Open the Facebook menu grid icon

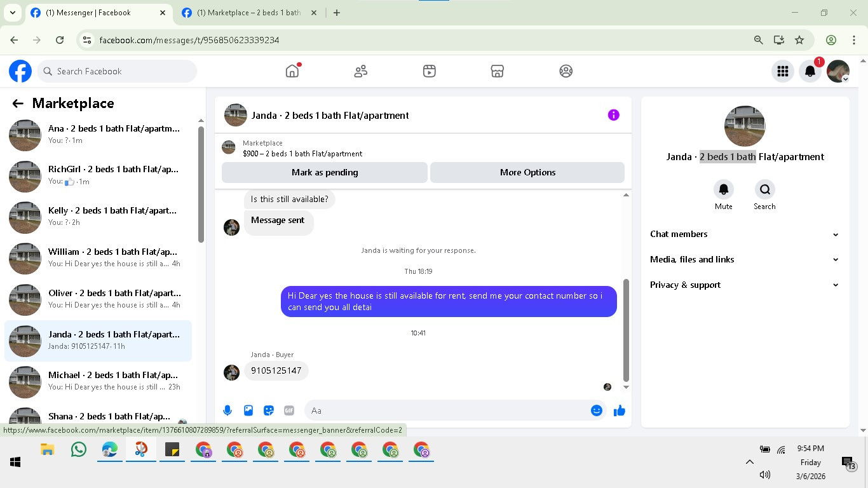pyautogui.click(x=783, y=71)
